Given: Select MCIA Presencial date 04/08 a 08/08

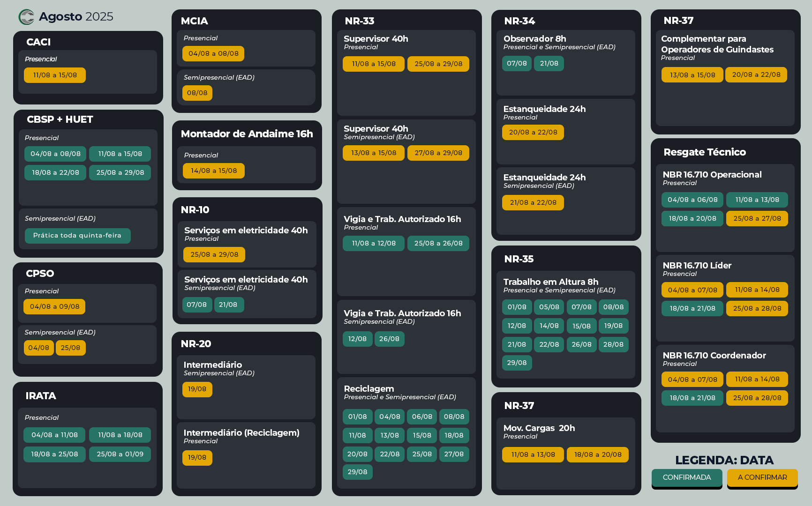Looking at the screenshot, I should click(213, 53).
